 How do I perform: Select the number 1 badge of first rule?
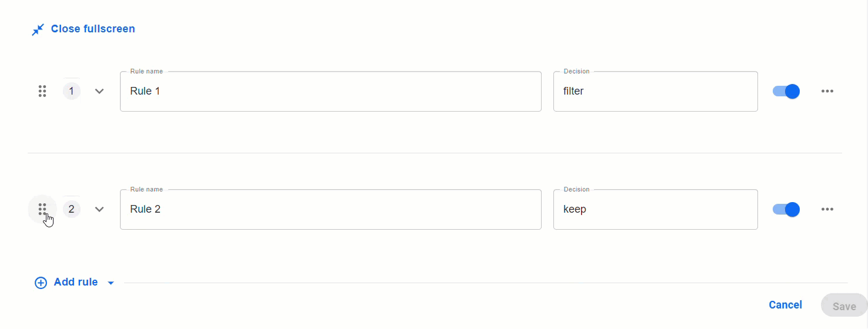coord(72,91)
